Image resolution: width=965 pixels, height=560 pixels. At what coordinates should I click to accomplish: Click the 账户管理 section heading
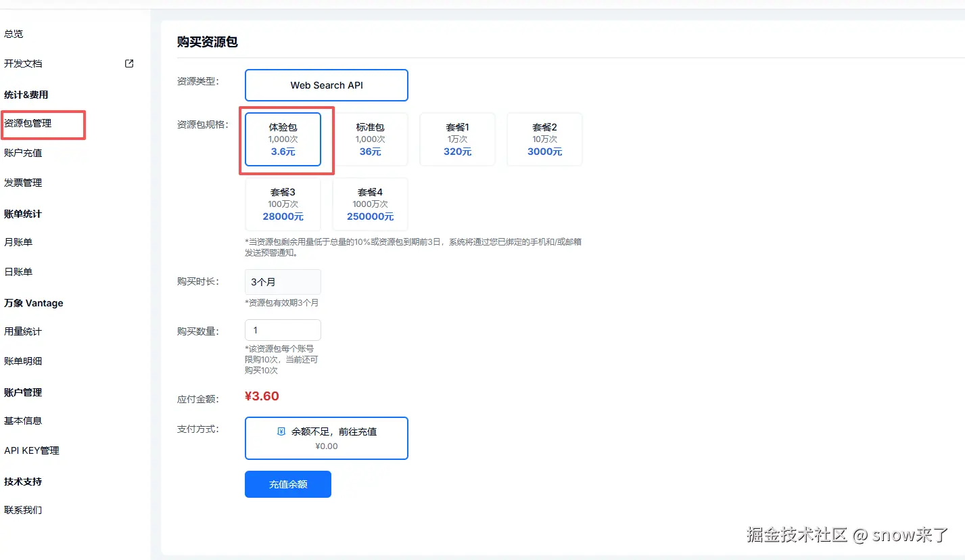click(23, 392)
